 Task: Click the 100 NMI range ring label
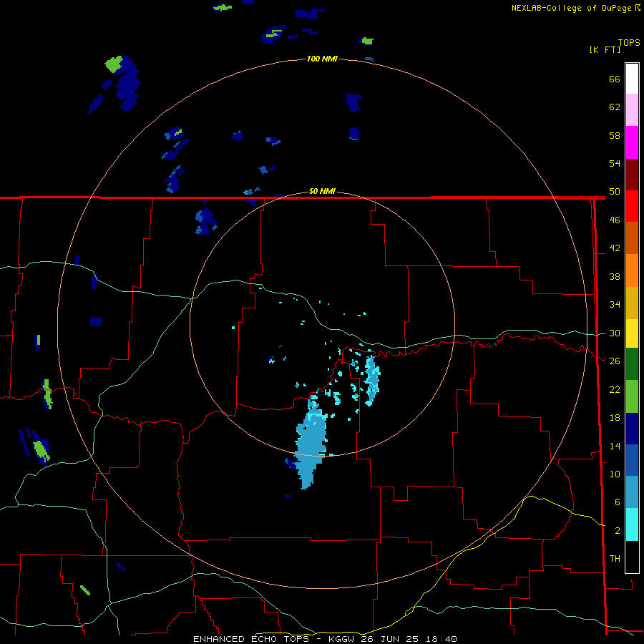coord(322,59)
